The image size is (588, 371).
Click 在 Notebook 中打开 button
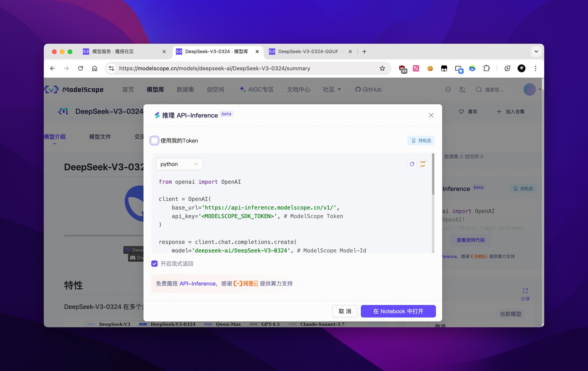click(398, 311)
